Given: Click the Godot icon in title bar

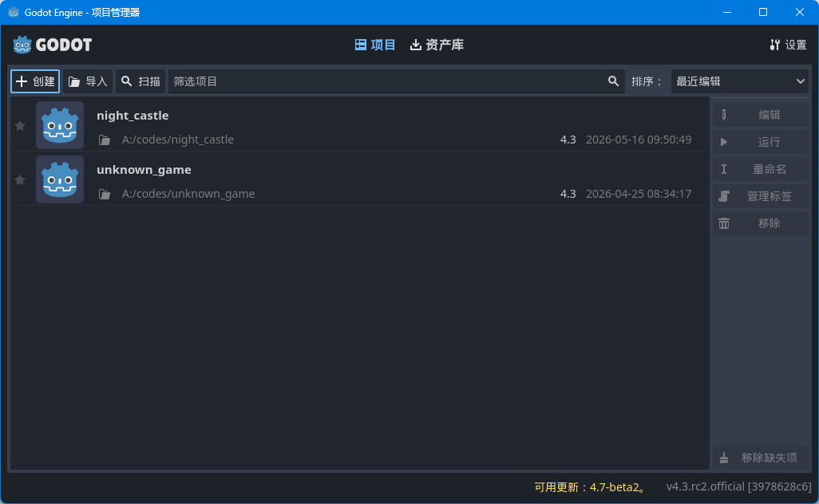Looking at the screenshot, I should tap(14, 12).
